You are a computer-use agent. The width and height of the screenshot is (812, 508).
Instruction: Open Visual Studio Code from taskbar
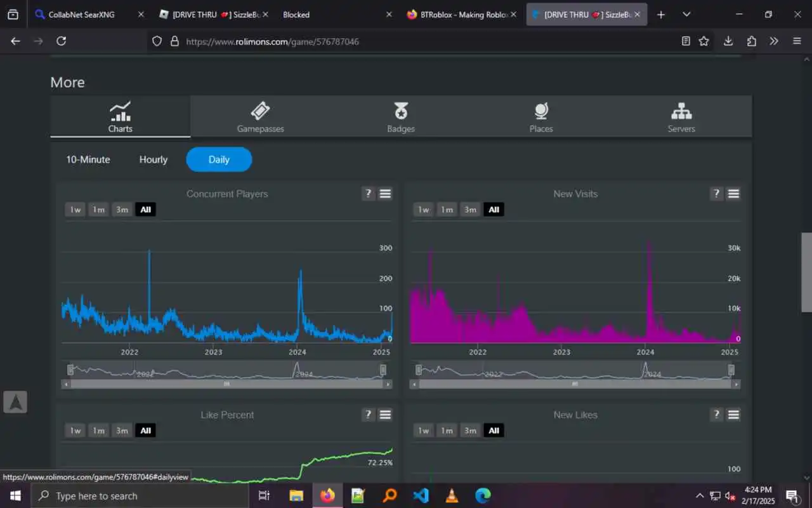421,495
